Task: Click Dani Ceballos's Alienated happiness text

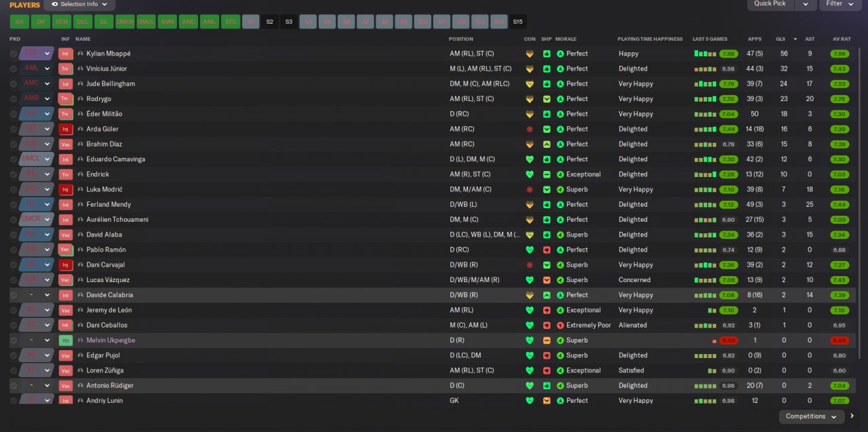Action: [633, 325]
